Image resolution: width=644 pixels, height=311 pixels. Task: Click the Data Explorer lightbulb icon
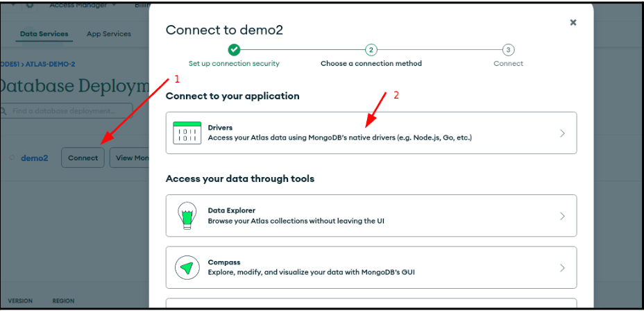(x=187, y=216)
